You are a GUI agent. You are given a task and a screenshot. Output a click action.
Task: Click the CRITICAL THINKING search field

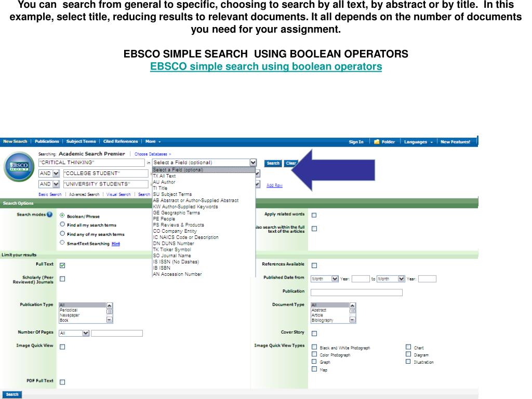91,163
